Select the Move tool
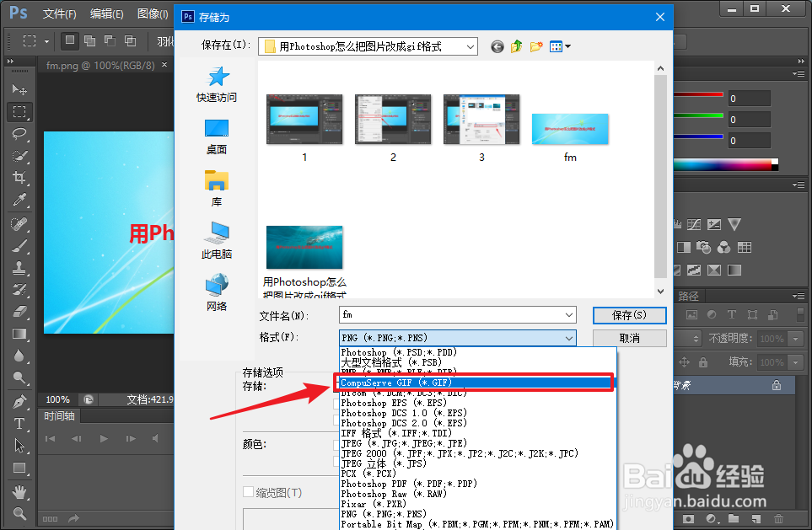 [x=19, y=89]
